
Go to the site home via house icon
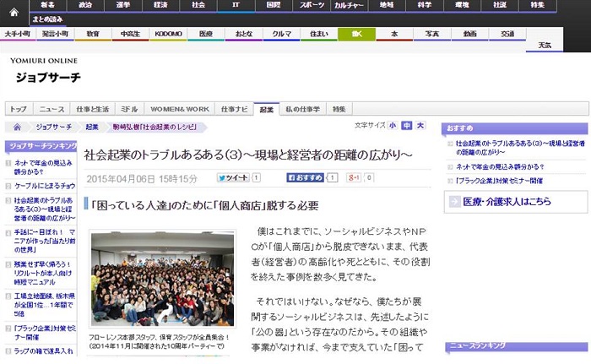[x=14, y=13]
